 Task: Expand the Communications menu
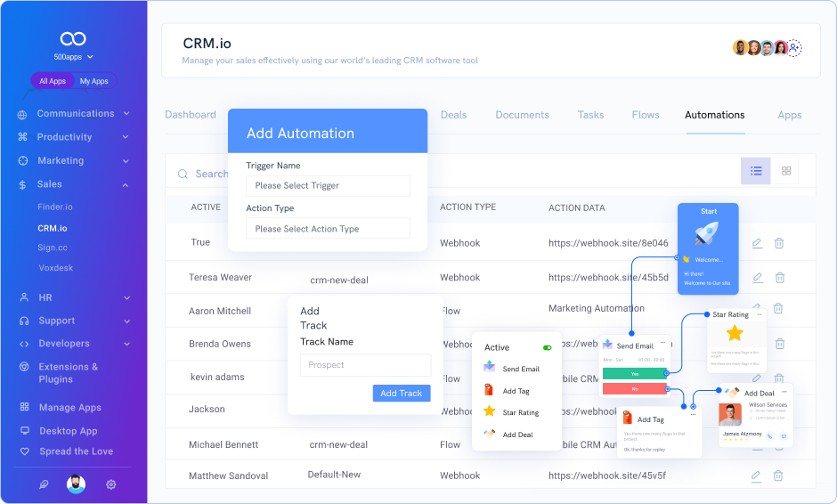(x=76, y=113)
